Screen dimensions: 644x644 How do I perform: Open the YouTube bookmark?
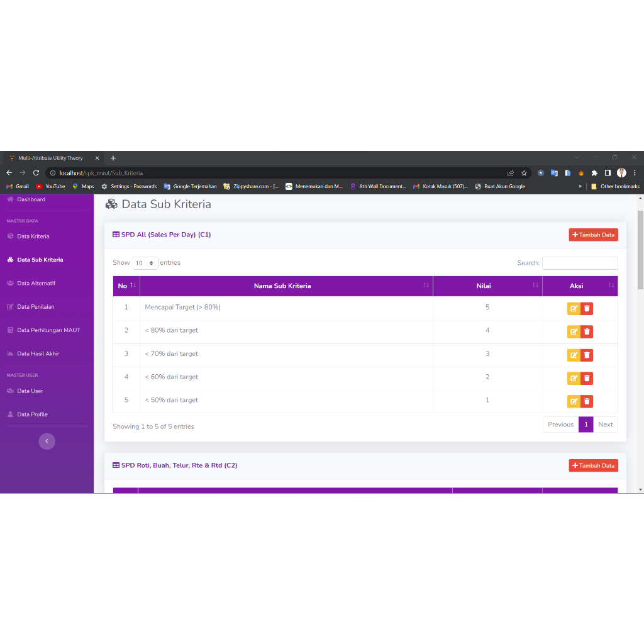50,186
